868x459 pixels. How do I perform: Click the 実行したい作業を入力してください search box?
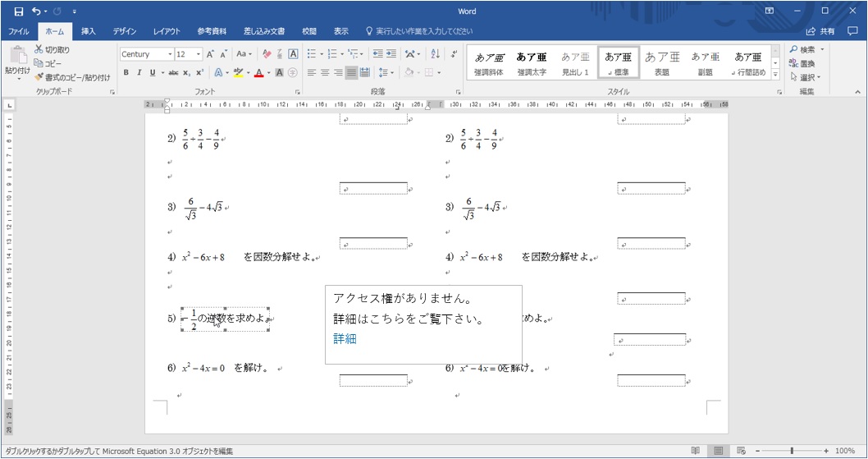pos(423,31)
